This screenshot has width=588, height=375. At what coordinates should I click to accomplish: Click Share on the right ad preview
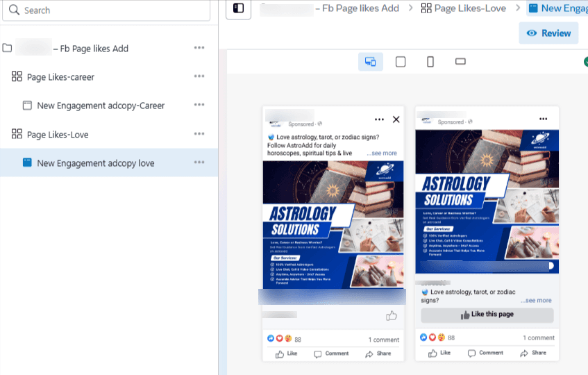[x=533, y=353]
